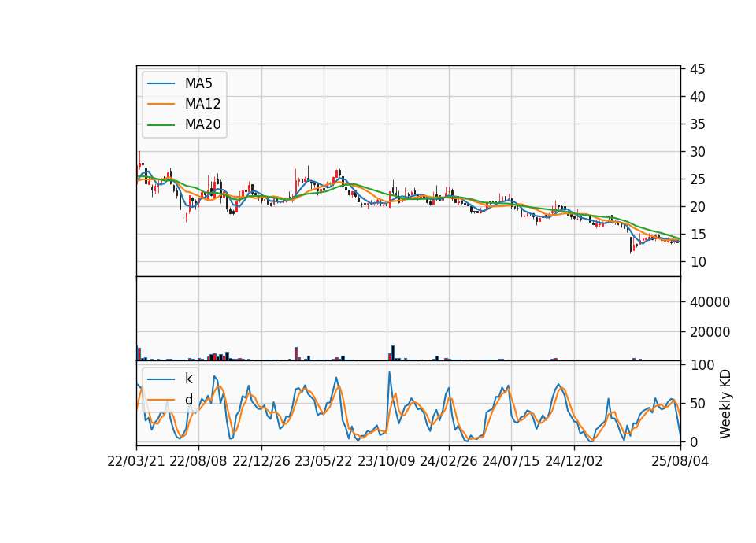Click the 23/10/09 date tick label
Viewport: 756px width, 543px height.
coord(386,462)
